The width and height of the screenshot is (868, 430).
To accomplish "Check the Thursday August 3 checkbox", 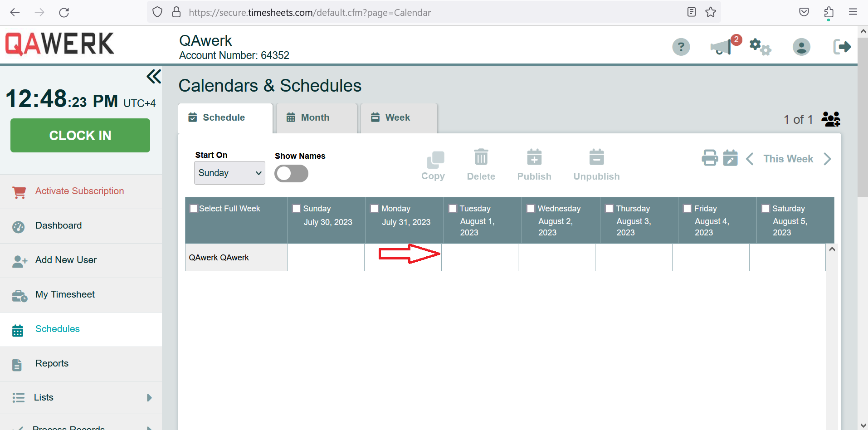I will pyautogui.click(x=609, y=209).
